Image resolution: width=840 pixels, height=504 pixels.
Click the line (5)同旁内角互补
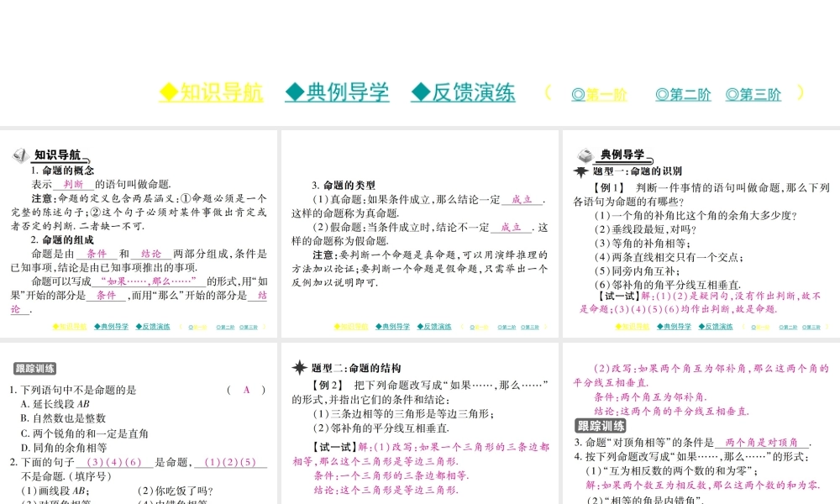[x=637, y=271]
